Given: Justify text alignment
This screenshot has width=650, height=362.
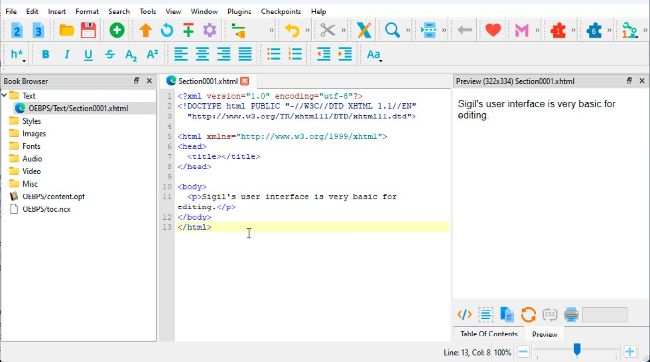Looking at the screenshot, I should point(245,54).
